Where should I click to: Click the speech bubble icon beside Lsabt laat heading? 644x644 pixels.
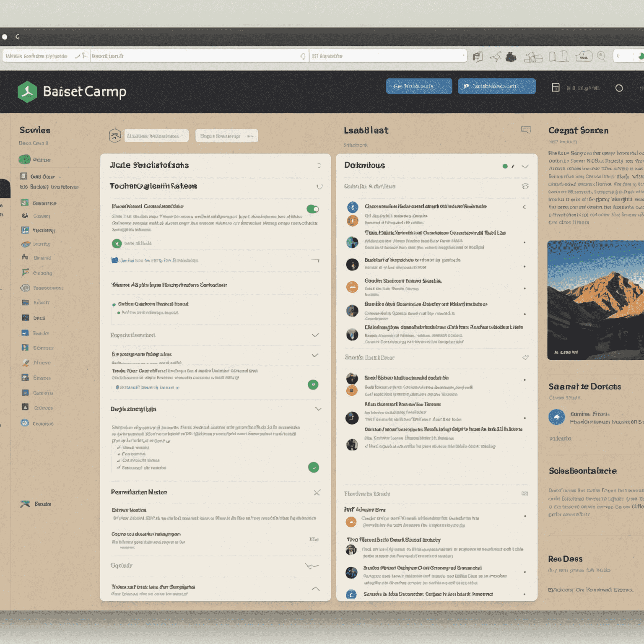coord(526,130)
